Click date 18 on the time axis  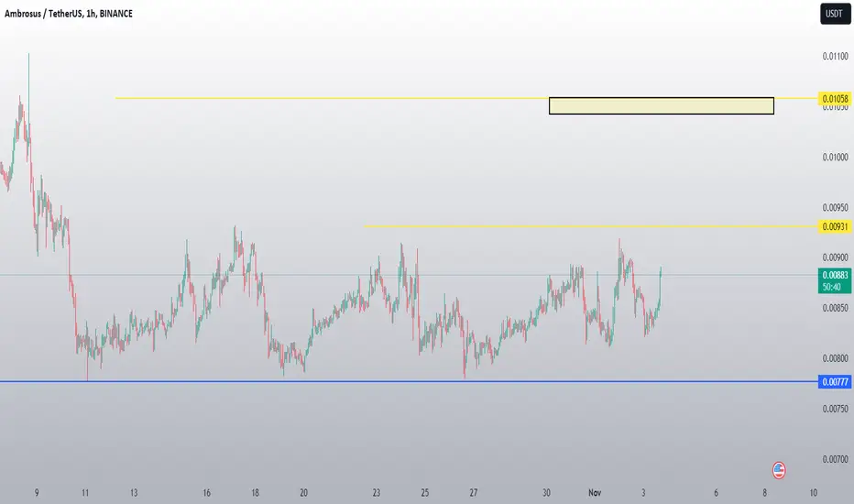click(x=255, y=493)
